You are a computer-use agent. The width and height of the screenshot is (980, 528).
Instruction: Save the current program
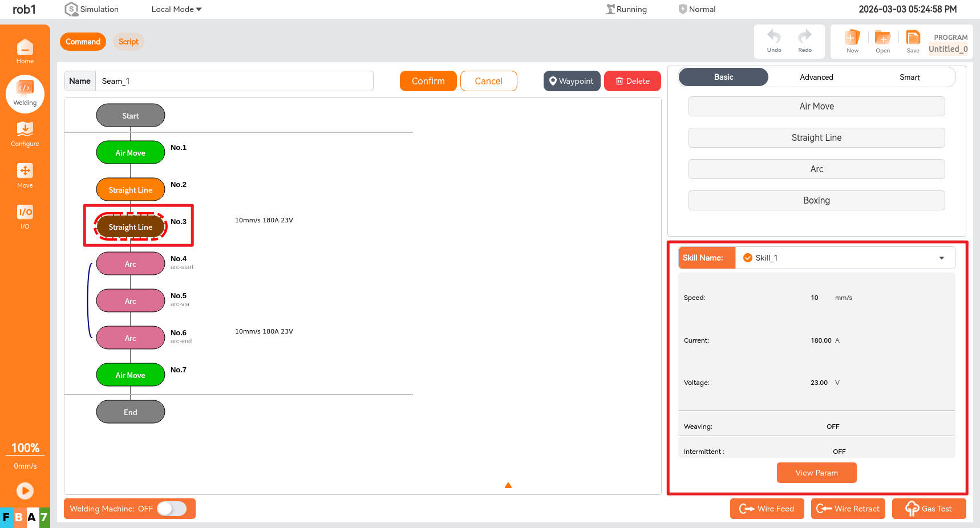click(x=913, y=41)
